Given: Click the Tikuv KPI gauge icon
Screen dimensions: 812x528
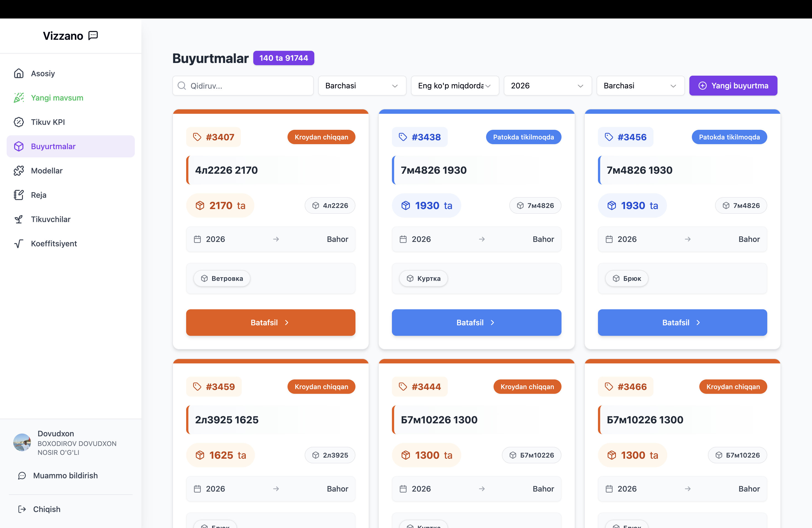Looking at the screenshot, I should 19,122.
